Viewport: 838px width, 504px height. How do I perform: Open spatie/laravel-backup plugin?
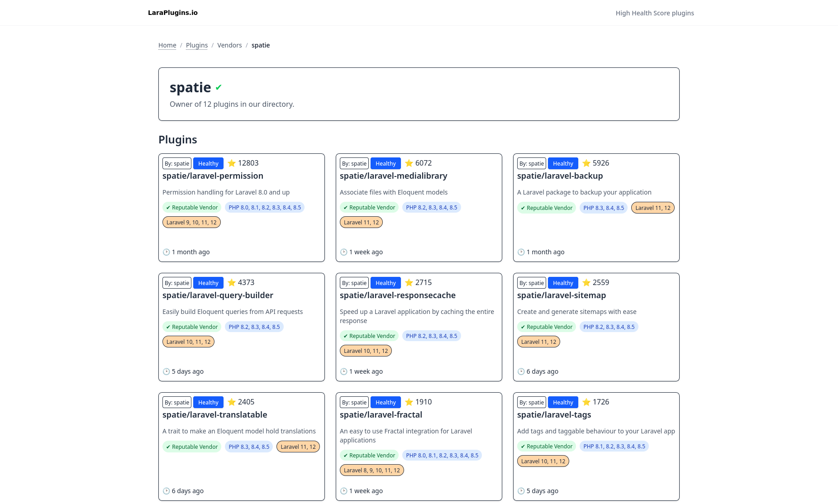click(560, 176)
